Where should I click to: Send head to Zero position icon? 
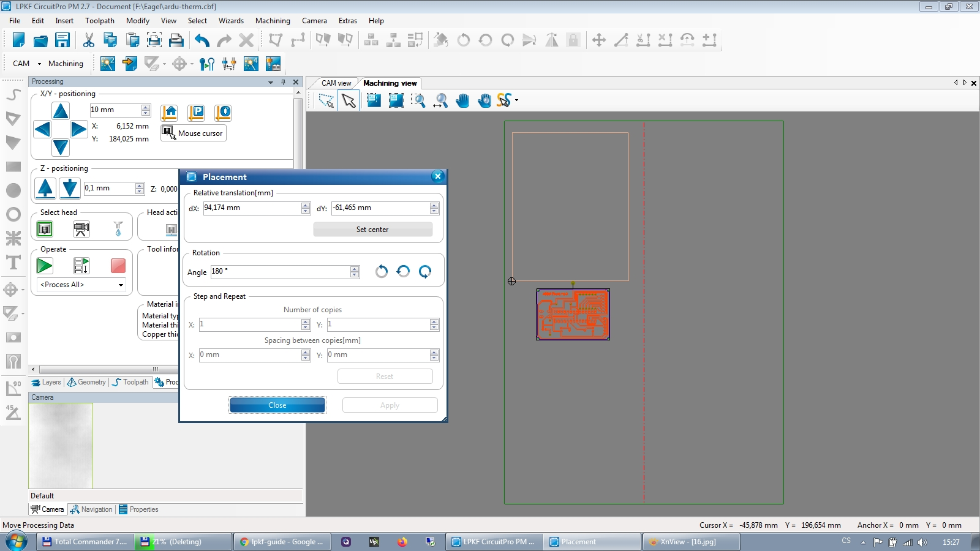[x=223, y=112]
